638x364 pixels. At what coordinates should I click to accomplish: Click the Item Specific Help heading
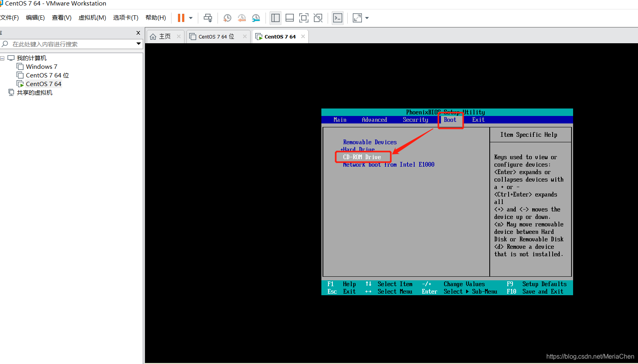coord(529,135)
